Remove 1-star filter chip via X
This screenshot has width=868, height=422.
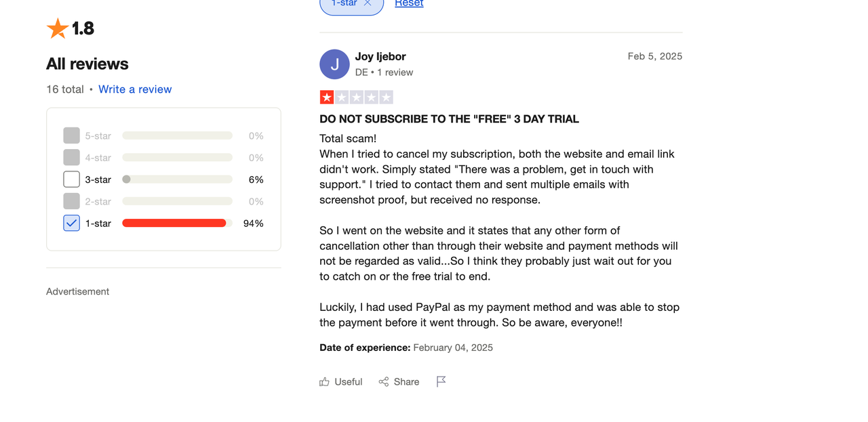368,3
